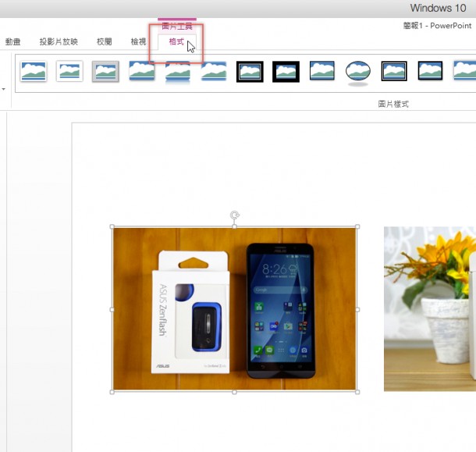
Task: Click the bottom-right resize handle of picture
Action: tap(357, 392)
